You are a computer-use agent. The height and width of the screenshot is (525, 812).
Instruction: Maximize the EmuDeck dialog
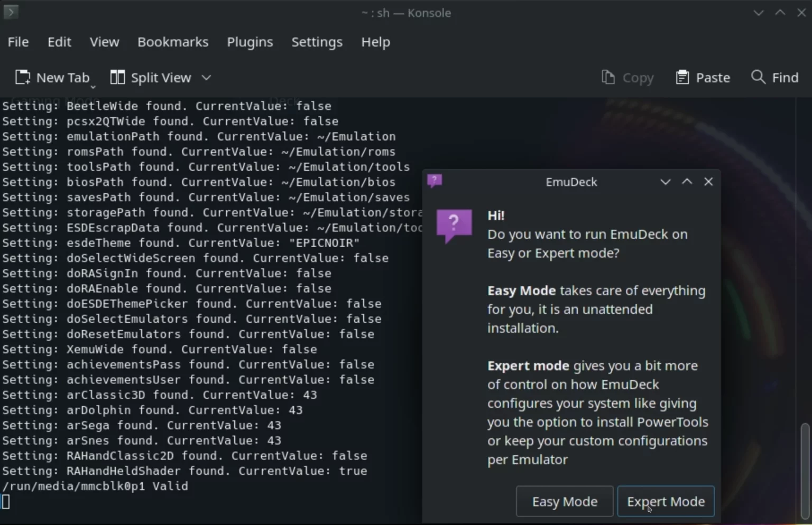(x=687, y=182)
